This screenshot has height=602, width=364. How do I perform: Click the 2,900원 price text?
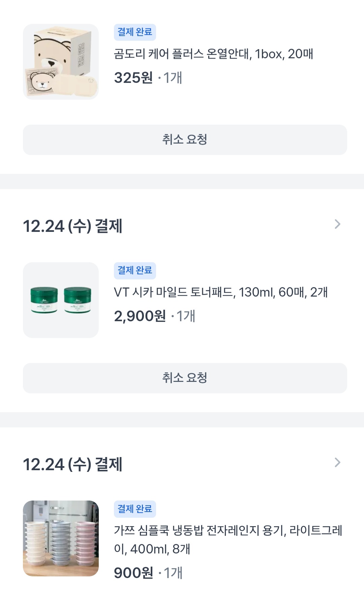point(140,316)
